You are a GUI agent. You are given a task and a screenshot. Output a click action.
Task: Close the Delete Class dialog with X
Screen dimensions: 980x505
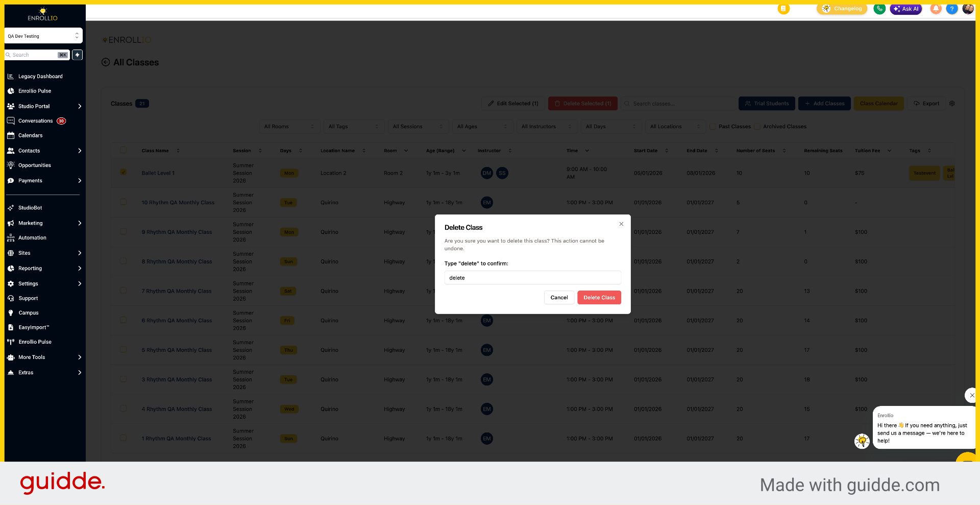tap(621, 224)
